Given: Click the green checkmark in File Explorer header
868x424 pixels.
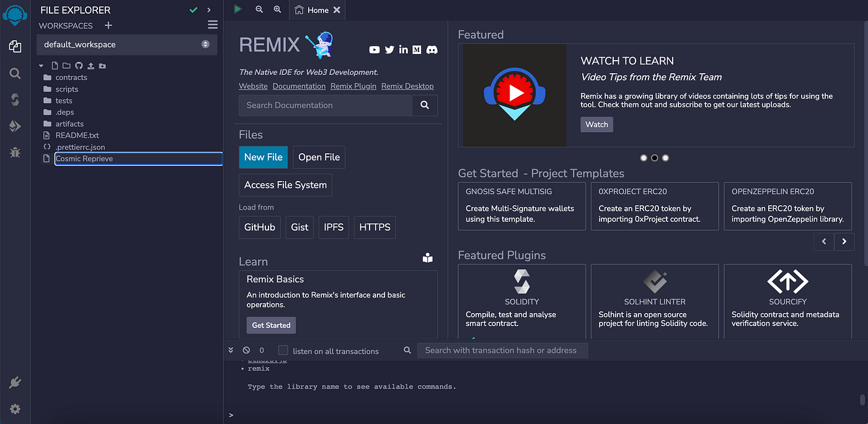Looking at the screenshot, I should click(x=193, y=10).
